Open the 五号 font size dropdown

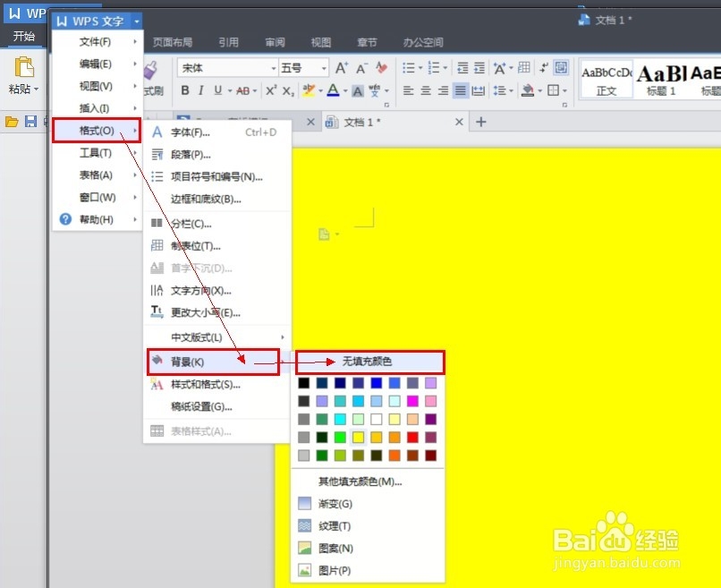tap(324, 67)
